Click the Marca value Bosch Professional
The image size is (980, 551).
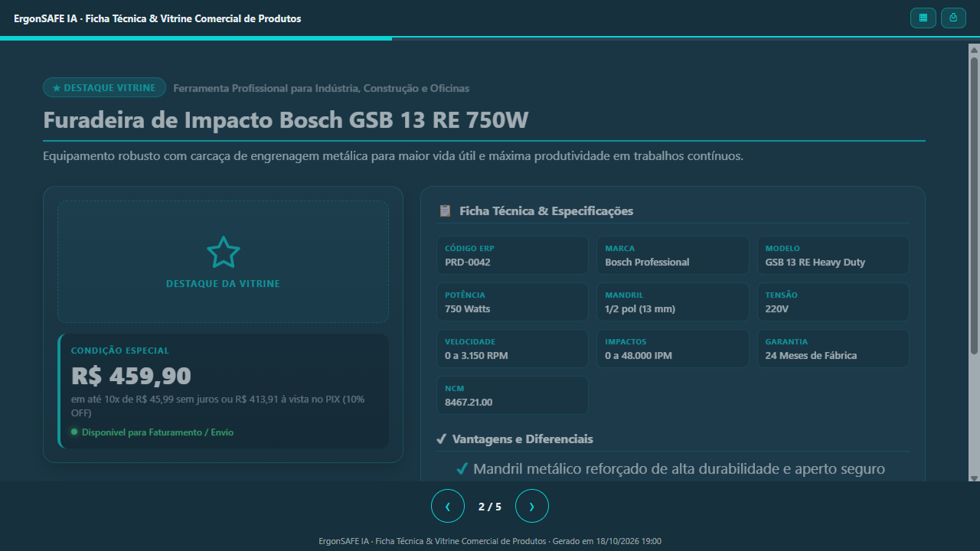pyautogui.click(x=647, y=262)
